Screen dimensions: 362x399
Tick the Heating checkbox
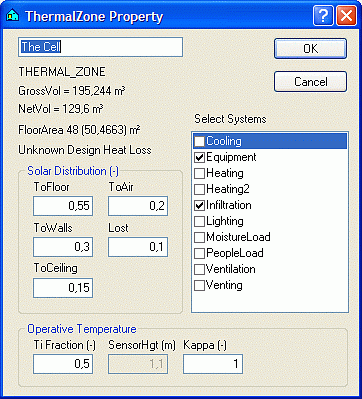tap(199, 173)
